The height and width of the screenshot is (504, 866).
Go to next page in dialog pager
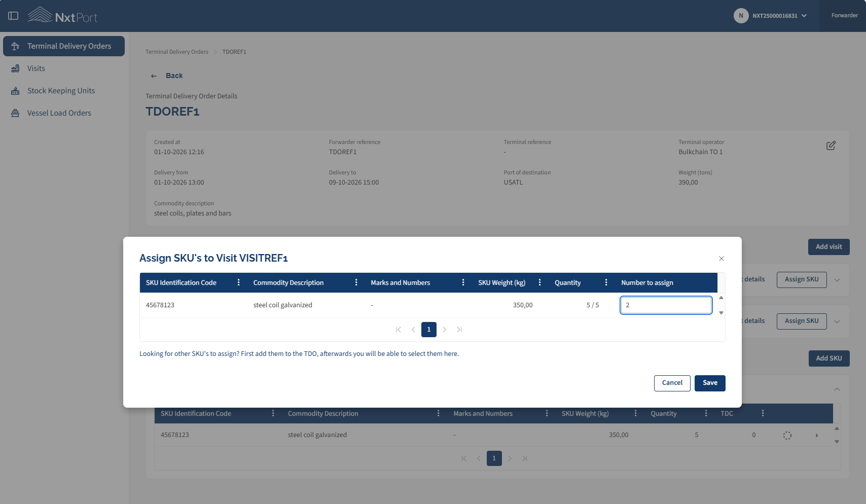tap(444, 330)
